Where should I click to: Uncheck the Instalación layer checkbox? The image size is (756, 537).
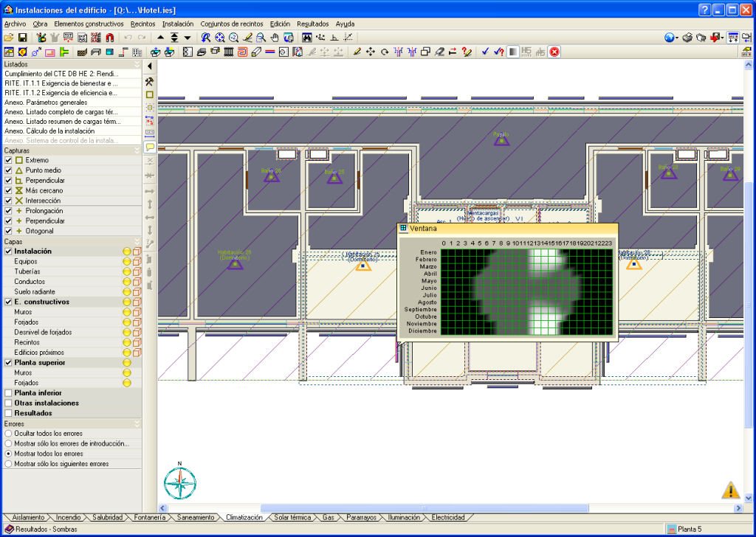8,252
